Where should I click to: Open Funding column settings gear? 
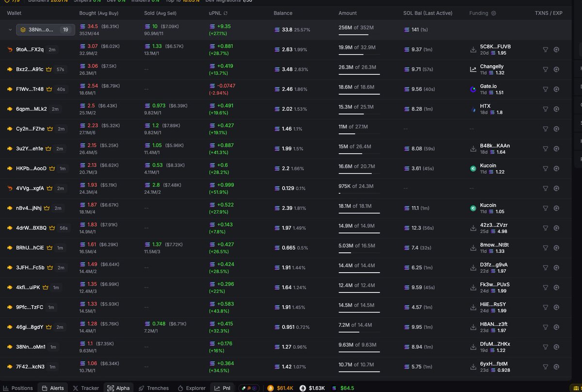(494, 13)
